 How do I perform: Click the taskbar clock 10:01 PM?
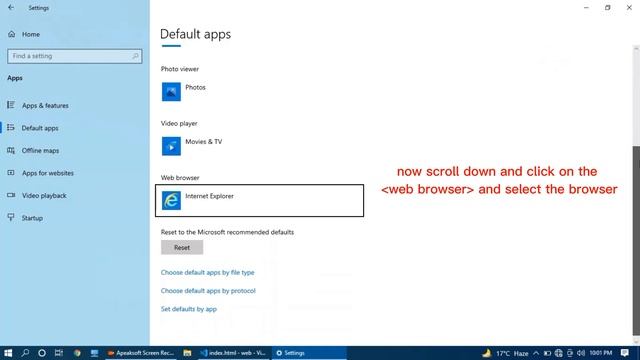pos(600,353)
